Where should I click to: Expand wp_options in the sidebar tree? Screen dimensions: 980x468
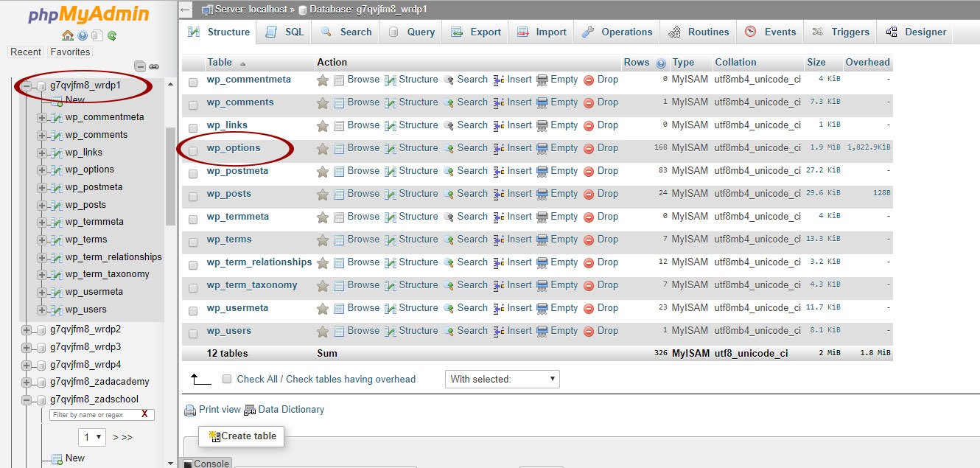(x=41, y=170)
